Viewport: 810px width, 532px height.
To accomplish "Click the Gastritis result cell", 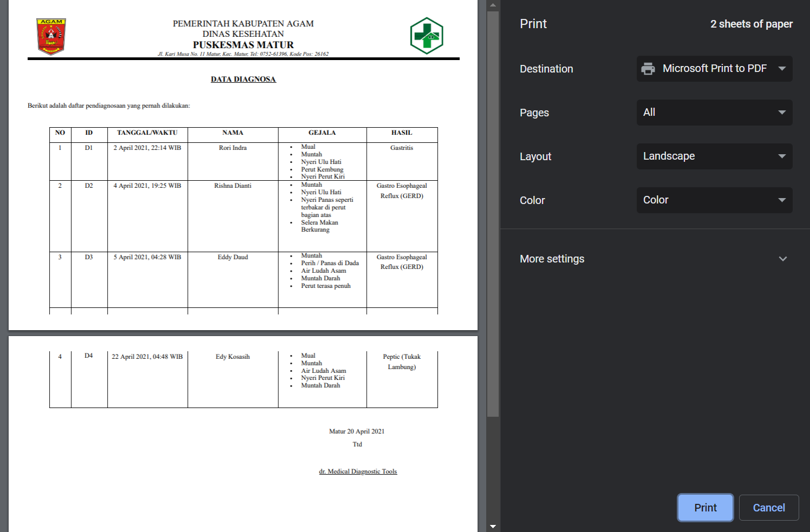I will point(402,148).
